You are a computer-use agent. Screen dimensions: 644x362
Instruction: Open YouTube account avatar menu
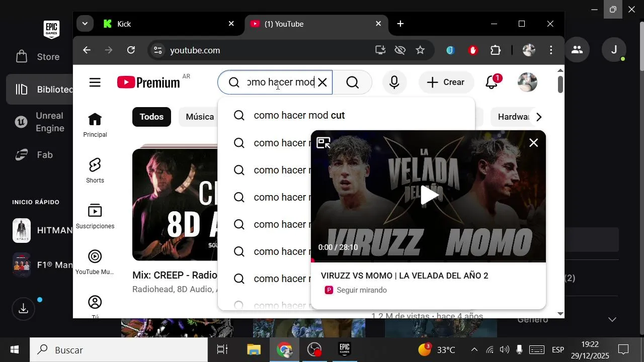point(527,82)
